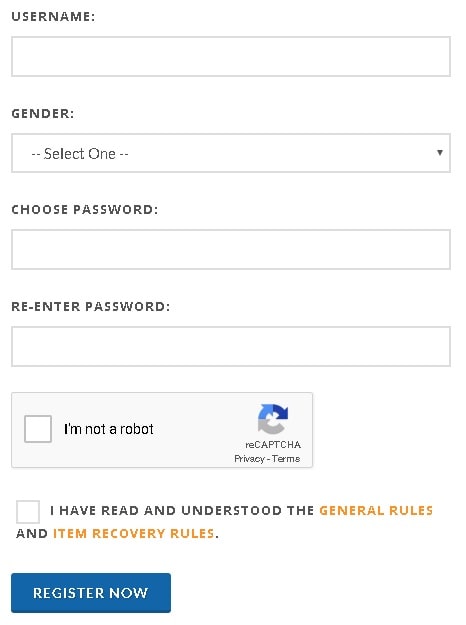Image resolution: width=466 pixels, height=625 pixels.
Task: Tick the rules agreement checkbox
Action: point(28,511)
